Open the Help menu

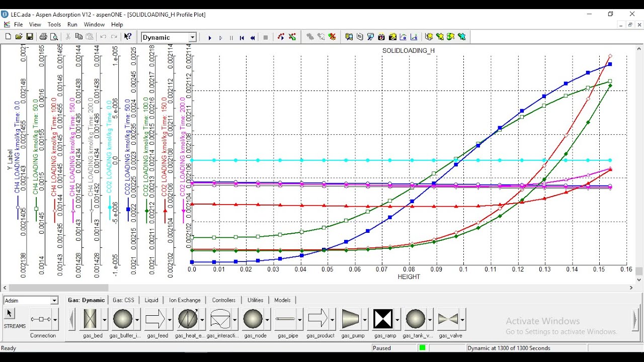coord(117,25)
